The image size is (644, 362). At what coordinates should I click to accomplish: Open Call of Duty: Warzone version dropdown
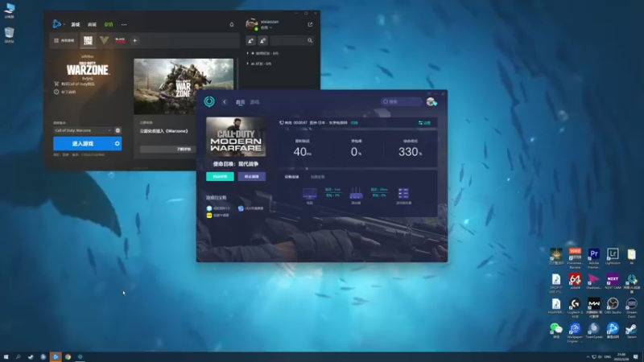(83, 130)
